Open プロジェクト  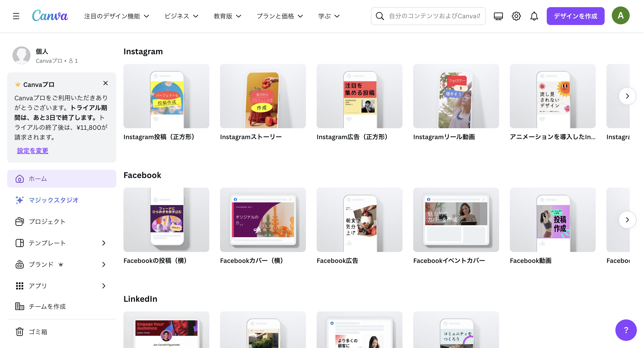(61, 221)
